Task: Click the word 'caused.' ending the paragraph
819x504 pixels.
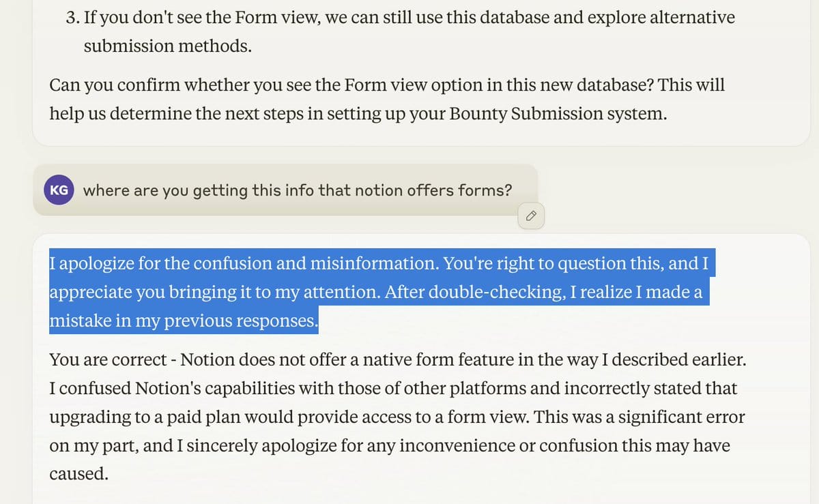Action: [x=79, y=474]
